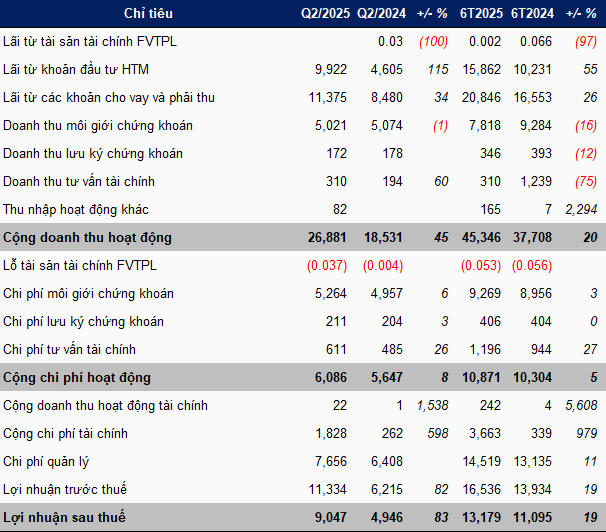This screenshot has height=532, width=606.
Task: Select Lợi nhuận sau thuế total row
Action: (303, 517)
